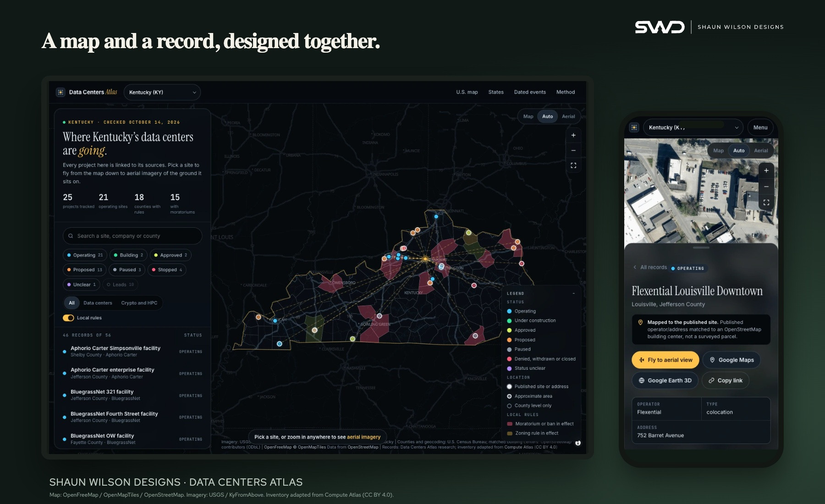Select the Data centers type filter

coord(98,303)
